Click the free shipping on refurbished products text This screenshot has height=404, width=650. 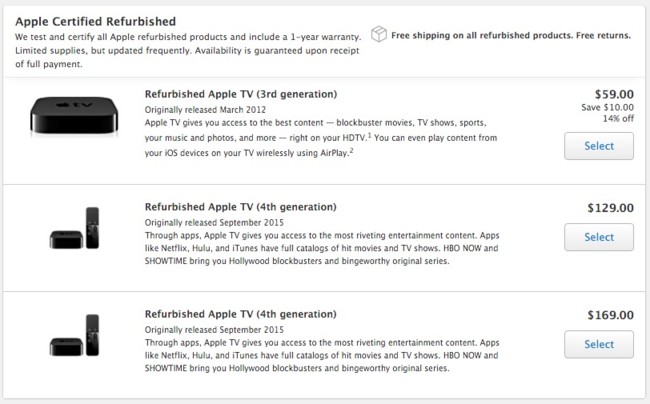(511, 35)
